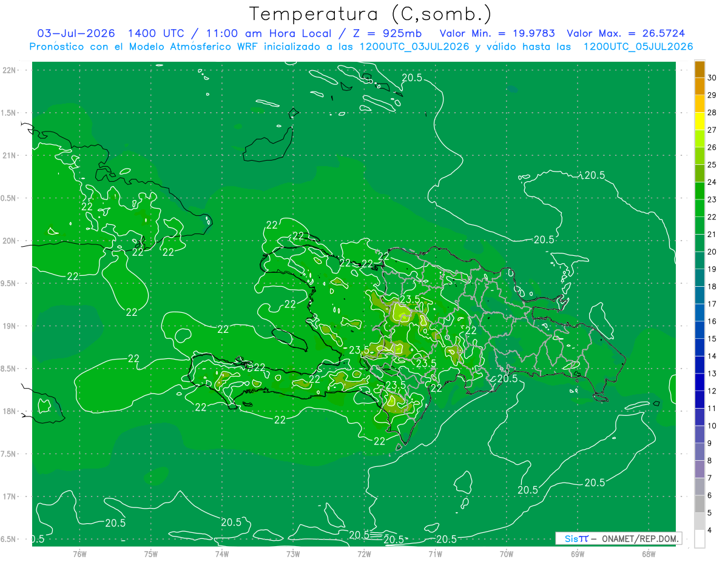The image size is (728, 562).
Task: Click the '7.5N' latitude axis label
Action: tap(9, 453)
